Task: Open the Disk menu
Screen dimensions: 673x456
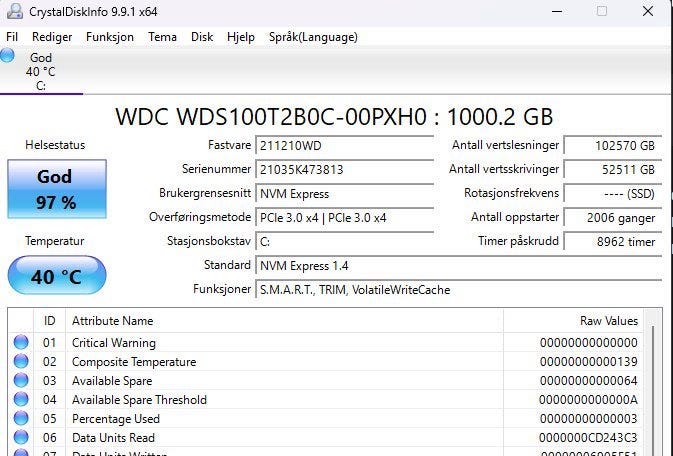Action: point(202,37)
